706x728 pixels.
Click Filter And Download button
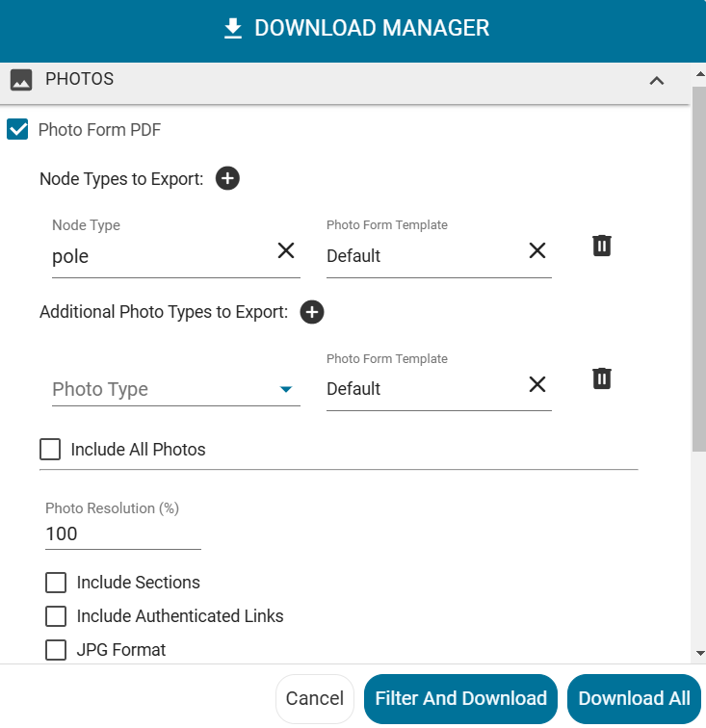460,698
